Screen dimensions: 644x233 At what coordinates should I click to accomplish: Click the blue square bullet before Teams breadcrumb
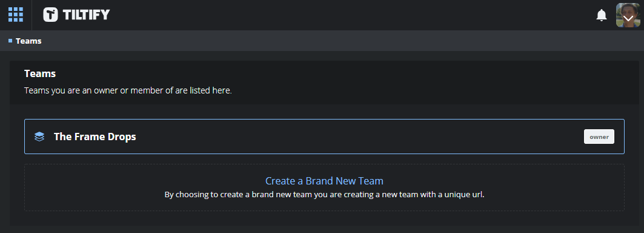tap(10, 41)
